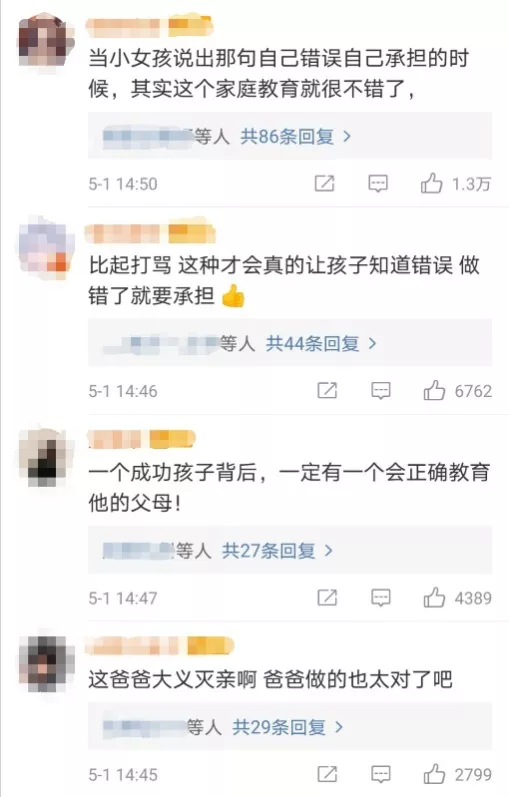Open first commenter's blurred avatar
Screen dimensions: 509x797
coord(45,41)
